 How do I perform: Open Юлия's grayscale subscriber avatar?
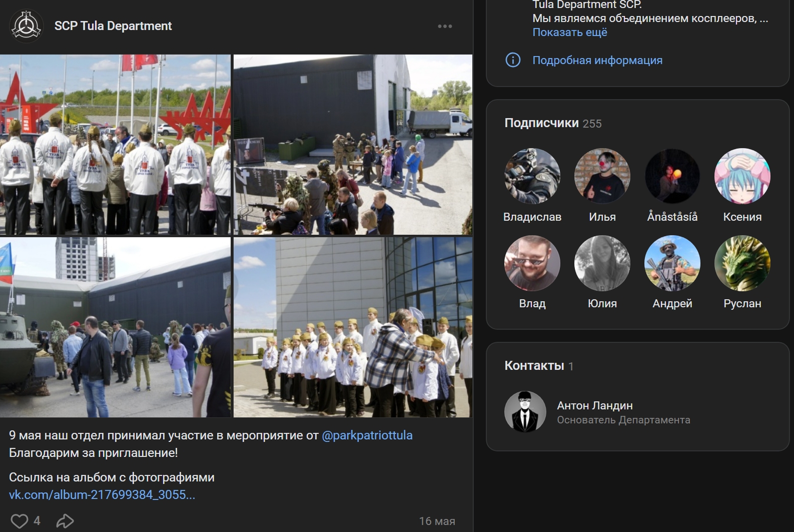pyautogui.click(x=602, y=263)
